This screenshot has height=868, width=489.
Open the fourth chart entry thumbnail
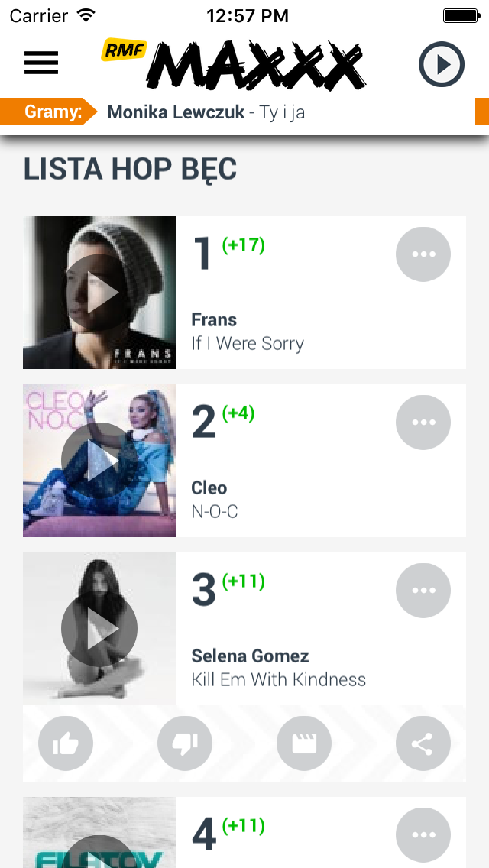[99, 833]
